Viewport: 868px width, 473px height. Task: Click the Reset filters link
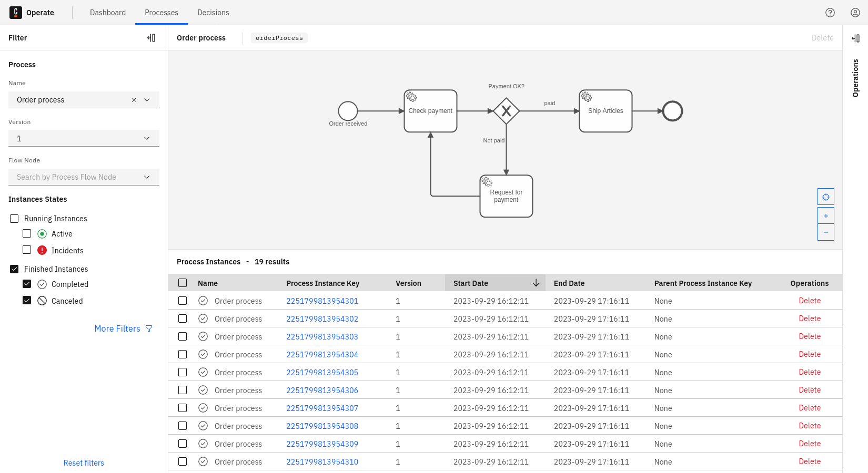click(x=84, y=462)
